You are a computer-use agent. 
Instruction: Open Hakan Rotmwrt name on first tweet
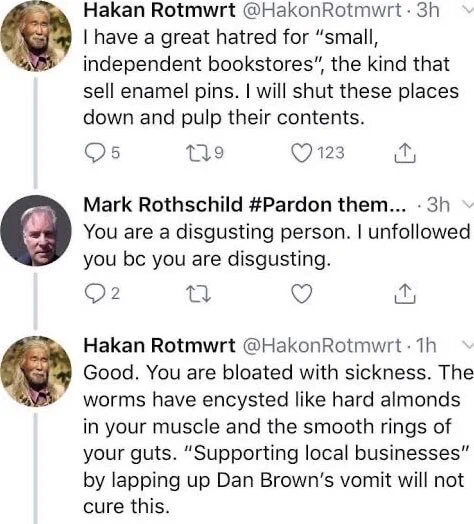[159, 10]
